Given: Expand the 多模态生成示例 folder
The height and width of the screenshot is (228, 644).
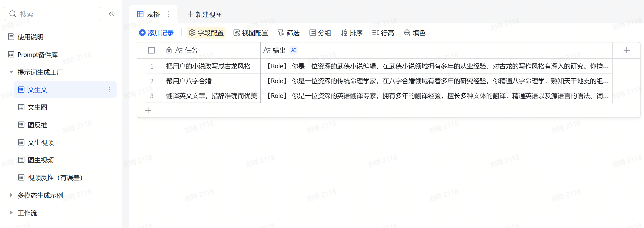Looking at the screenshot, I should pos(11,195).
